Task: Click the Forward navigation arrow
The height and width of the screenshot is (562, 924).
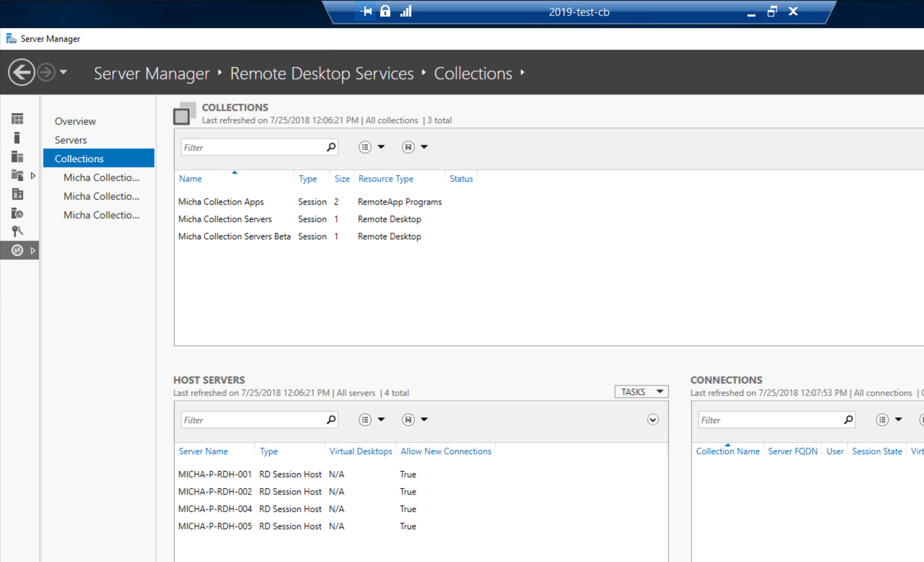Action: click(x=47, y=73)
